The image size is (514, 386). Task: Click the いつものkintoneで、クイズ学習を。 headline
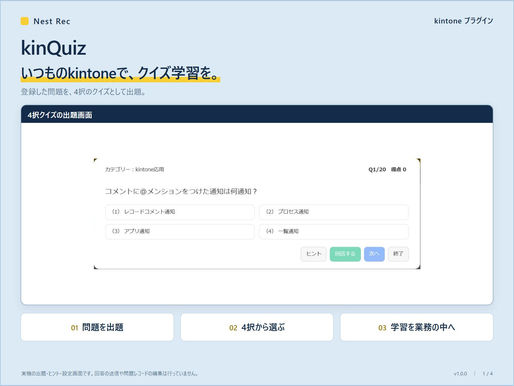pyautogui.click(x=120, y=73)
